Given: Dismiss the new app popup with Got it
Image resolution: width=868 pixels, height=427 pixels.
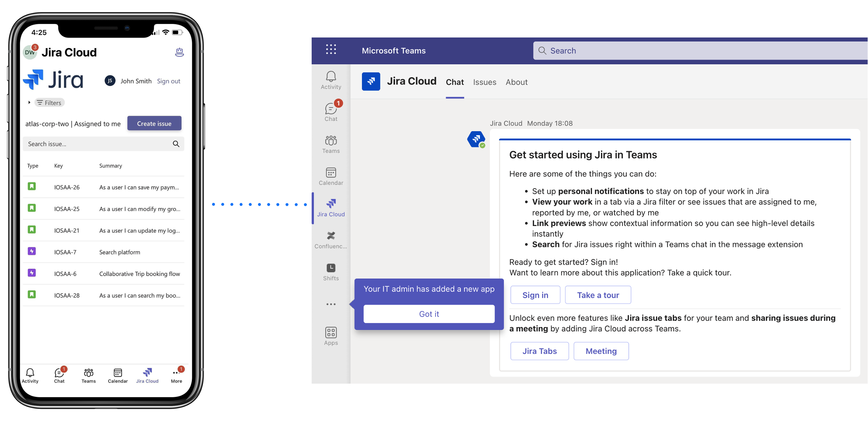Looking at the screenshot, I should click(x=428, y=314).
